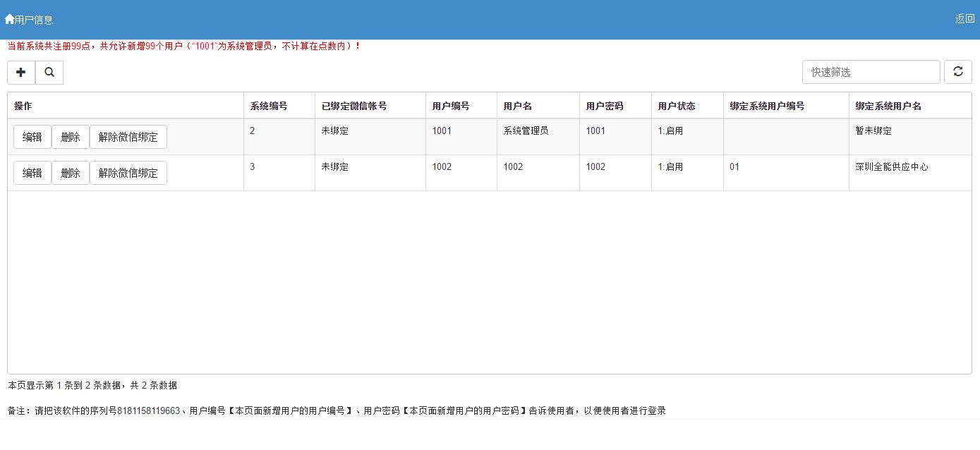
Task: Select the 深圳全能供应中心 cell
Action: [892, 167]
